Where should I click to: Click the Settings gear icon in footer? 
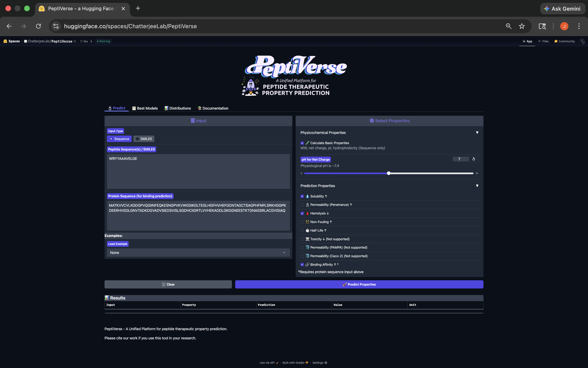(x=326, y=363)
